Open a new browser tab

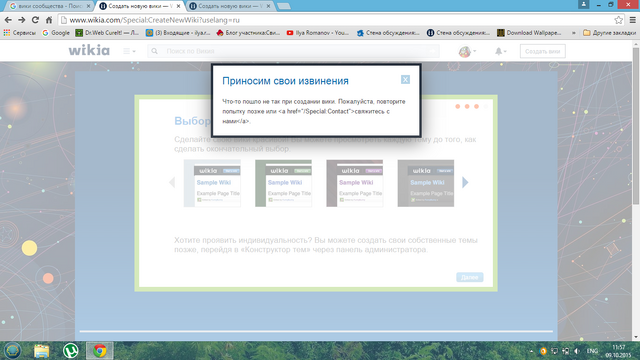(x=284, y=6)
